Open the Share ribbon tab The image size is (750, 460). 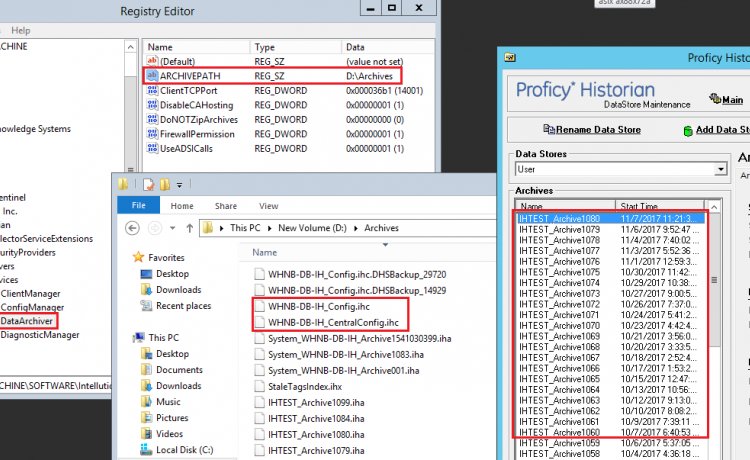point(226,206)
